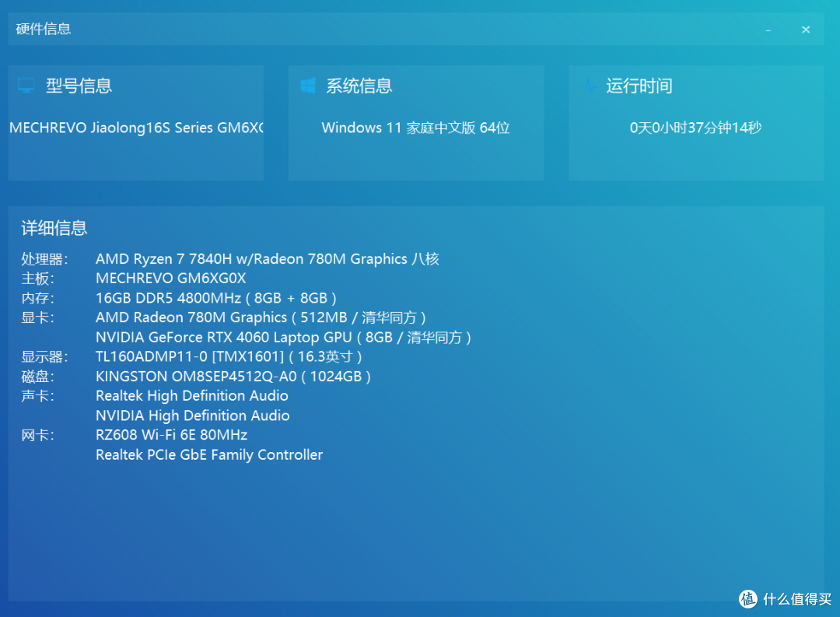Image resolution: width=840 pixels, height=617 pixels.
Task: Click the Windows logo beside 系统信息
Action: 307,86
